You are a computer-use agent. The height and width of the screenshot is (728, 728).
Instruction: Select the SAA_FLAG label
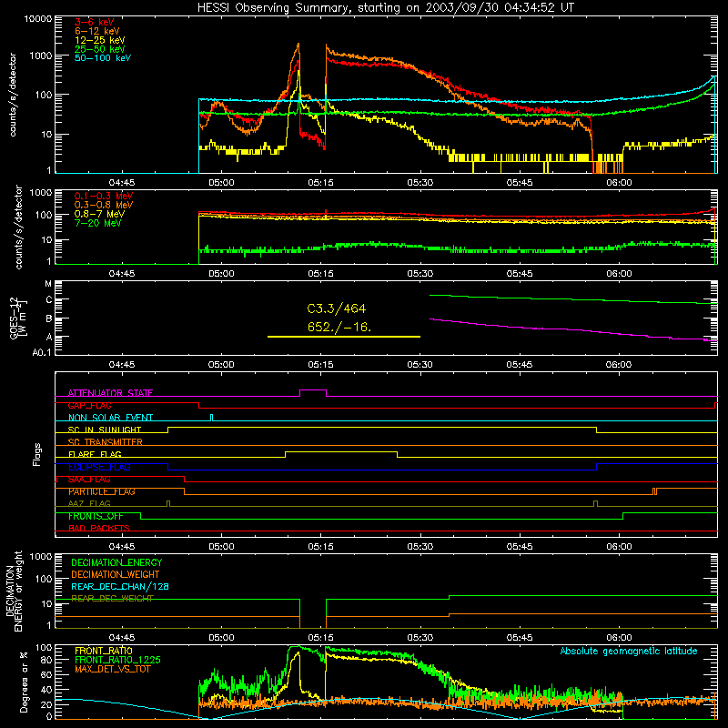(89, 480)
